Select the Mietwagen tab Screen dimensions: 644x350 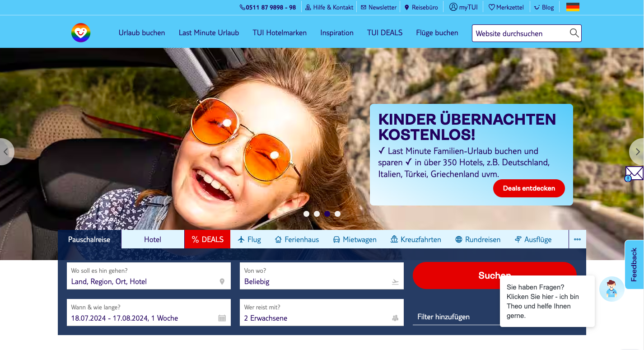355,239
